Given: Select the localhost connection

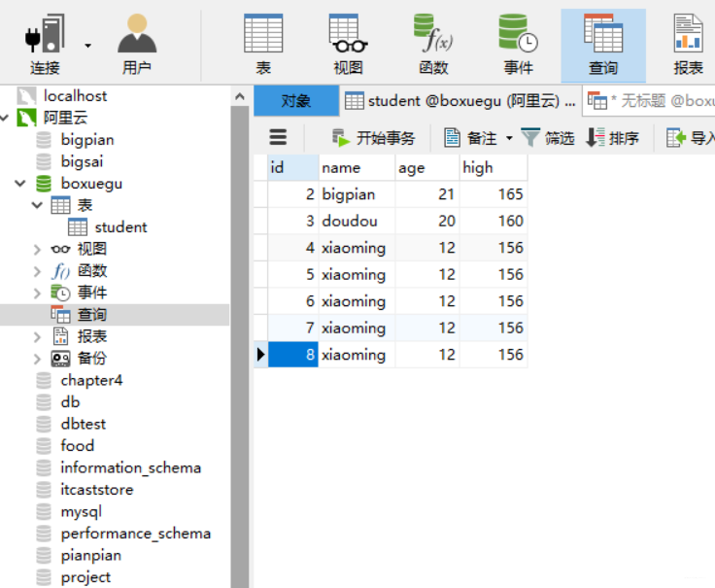Looking at the screenshot, I should click(x=75, y=96).
